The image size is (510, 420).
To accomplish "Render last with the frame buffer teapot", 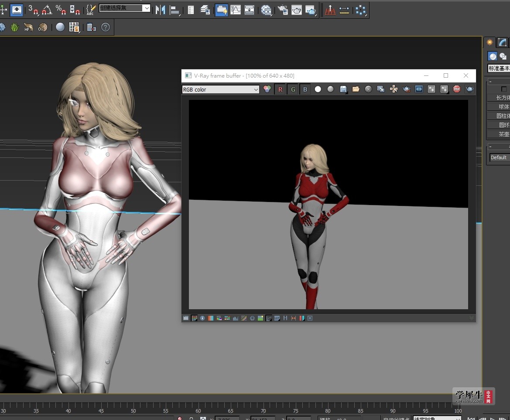I will click(469, 89).
